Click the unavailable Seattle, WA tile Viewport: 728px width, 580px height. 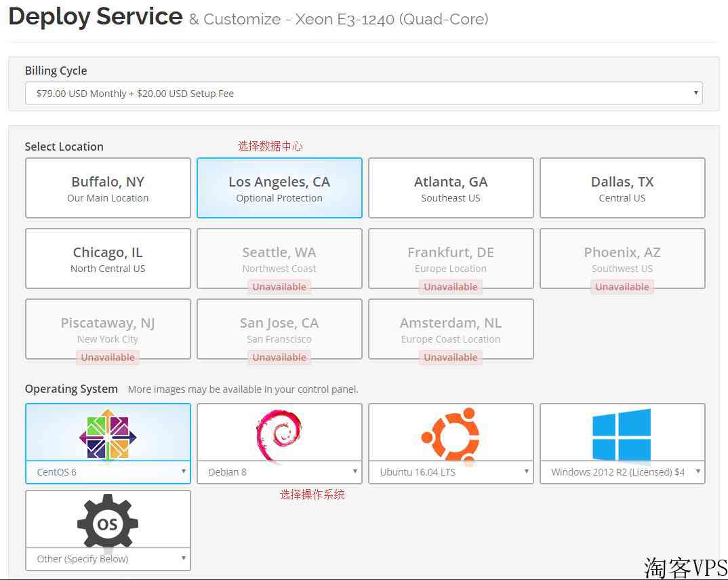point(279,258)
